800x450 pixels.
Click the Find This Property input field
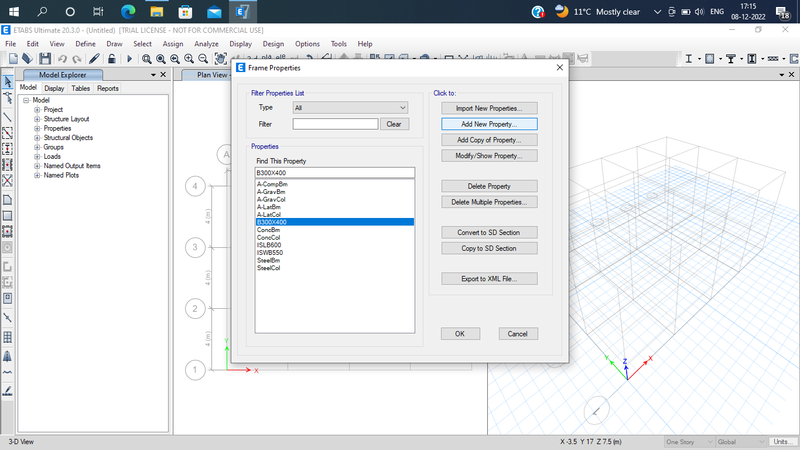[335, 172]
